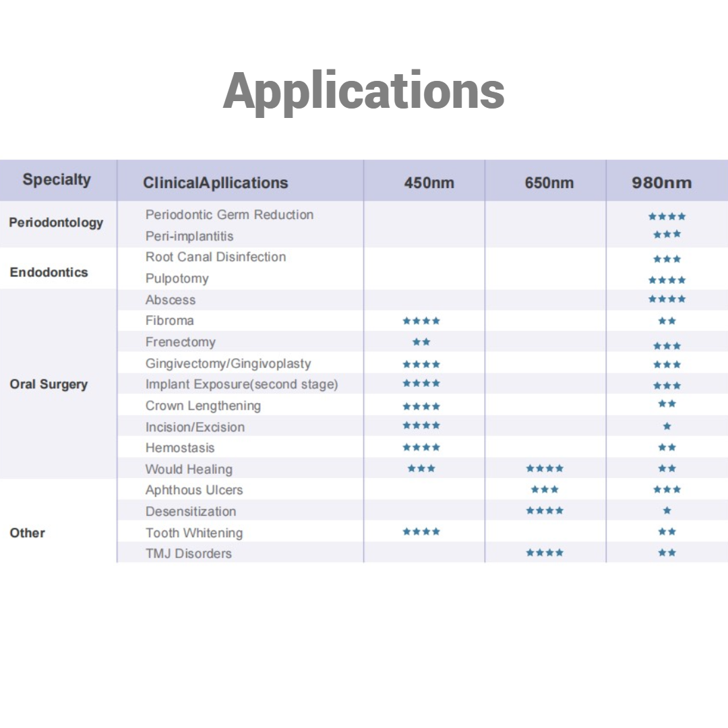728x728 pixels.
Task: Select the 450nm column header
Action: pyautogui.click(x=429, y=183)
